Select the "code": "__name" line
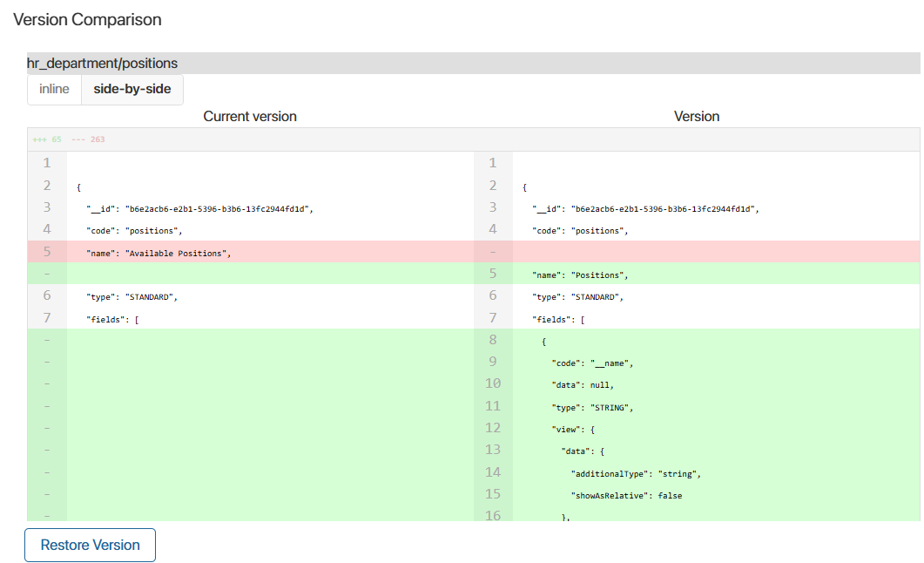The height and width of the screenshot is (563, 924). point(594,363)
